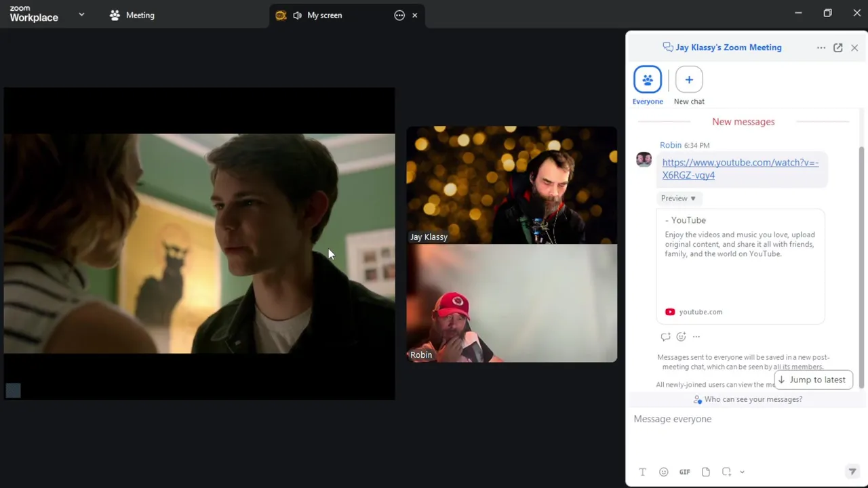Image resolution: width=868 pixels, height=488 pixels.
Task: Click the Zoom Workplace logo
Action: click(34, 14)
